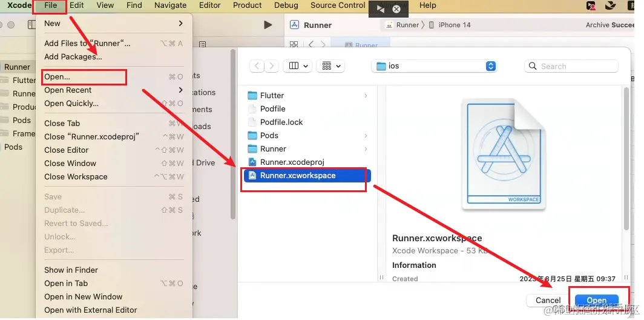The height and width of the screenshot is (320, 644).
Task: Open the Source Control menu
Action: pyautogui.click(x=338, y=5)
